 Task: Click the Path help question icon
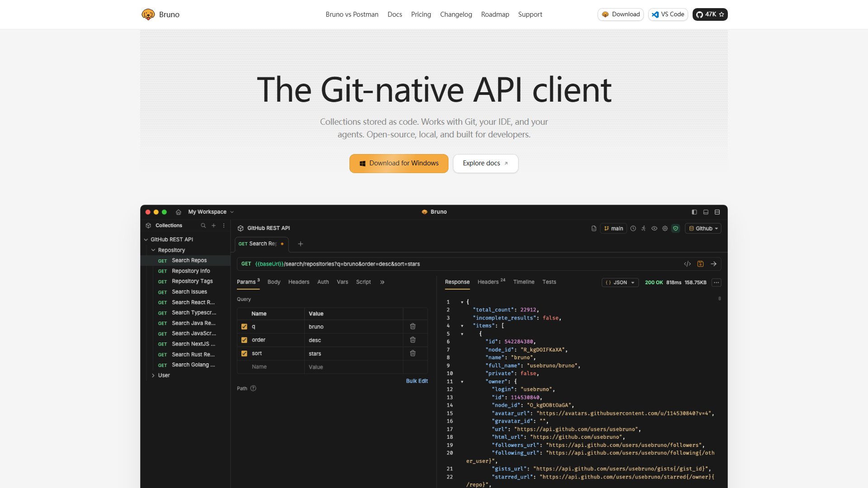tap(253, 388)
